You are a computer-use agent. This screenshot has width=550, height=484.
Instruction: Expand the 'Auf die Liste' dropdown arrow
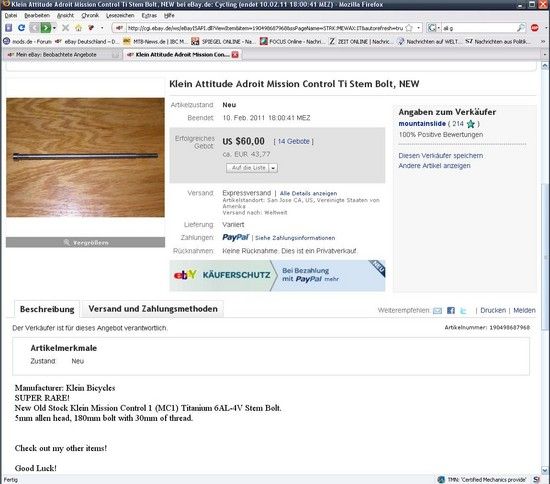click(273, 168)
